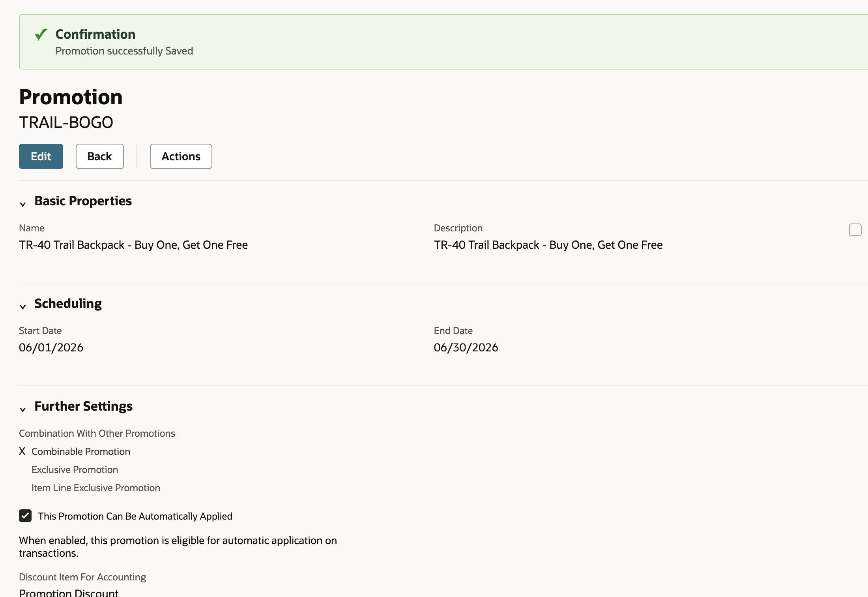
Task: Uncheck This Promotion Can Be Automatically Applied
Action: click(25, 516)
